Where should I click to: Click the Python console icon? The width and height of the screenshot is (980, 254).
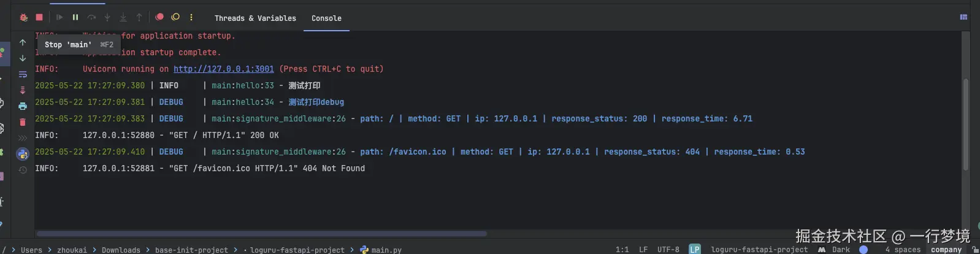coord(23,154)
